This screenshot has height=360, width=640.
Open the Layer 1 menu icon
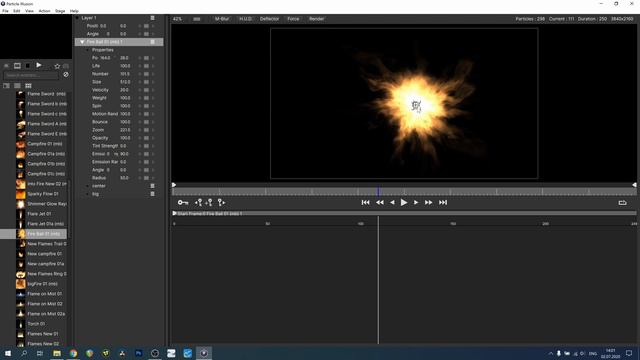point(152,18)
